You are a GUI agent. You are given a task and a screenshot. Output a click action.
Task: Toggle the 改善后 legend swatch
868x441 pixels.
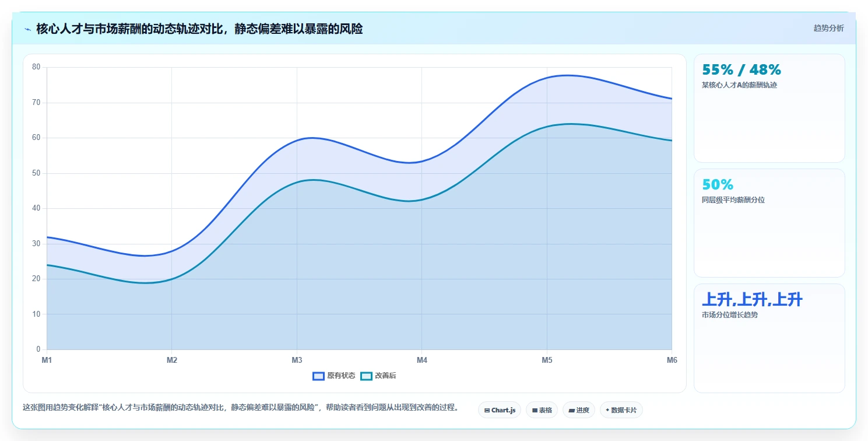[366, 376]
